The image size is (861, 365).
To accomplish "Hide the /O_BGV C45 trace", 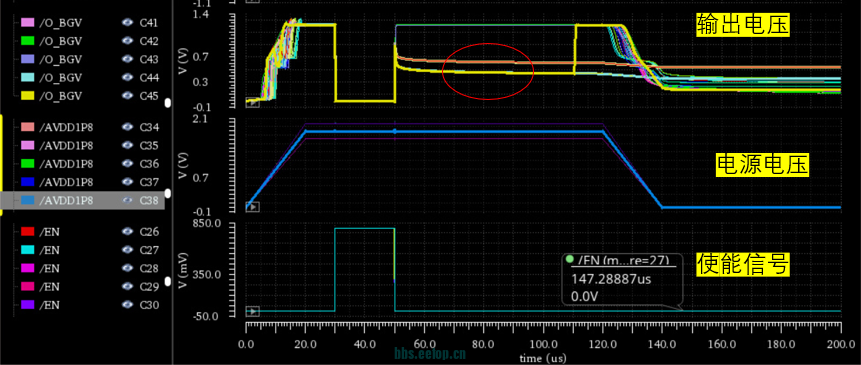I will (x=127, y=96).
